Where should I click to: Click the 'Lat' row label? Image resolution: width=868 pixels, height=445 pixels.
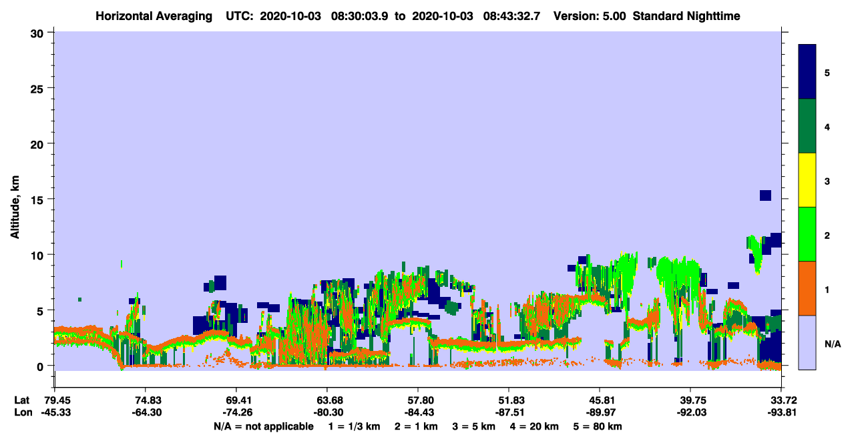click(22, 400)
